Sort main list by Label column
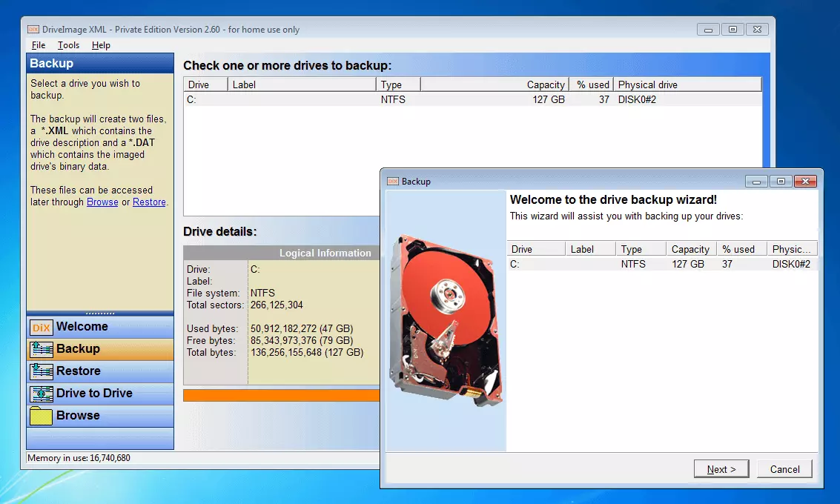 tap(302, 84)
